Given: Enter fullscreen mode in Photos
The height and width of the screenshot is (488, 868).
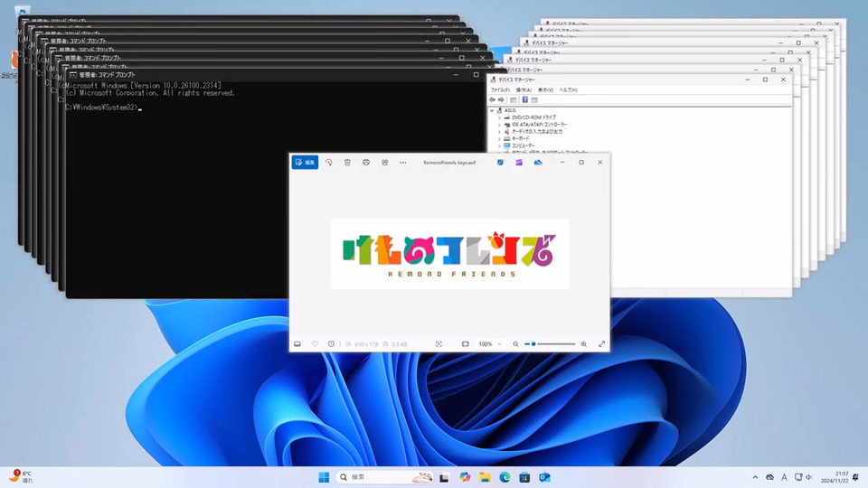Looking at the screenshot, I should [x=601, y=344].
